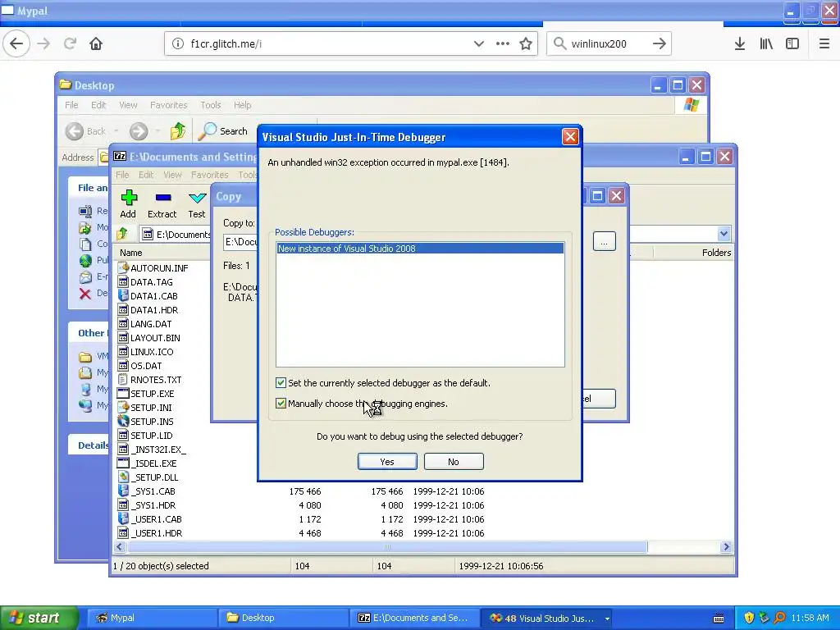
Task: Open Mypal downloads arrow icon
Action: pos(740,44)
